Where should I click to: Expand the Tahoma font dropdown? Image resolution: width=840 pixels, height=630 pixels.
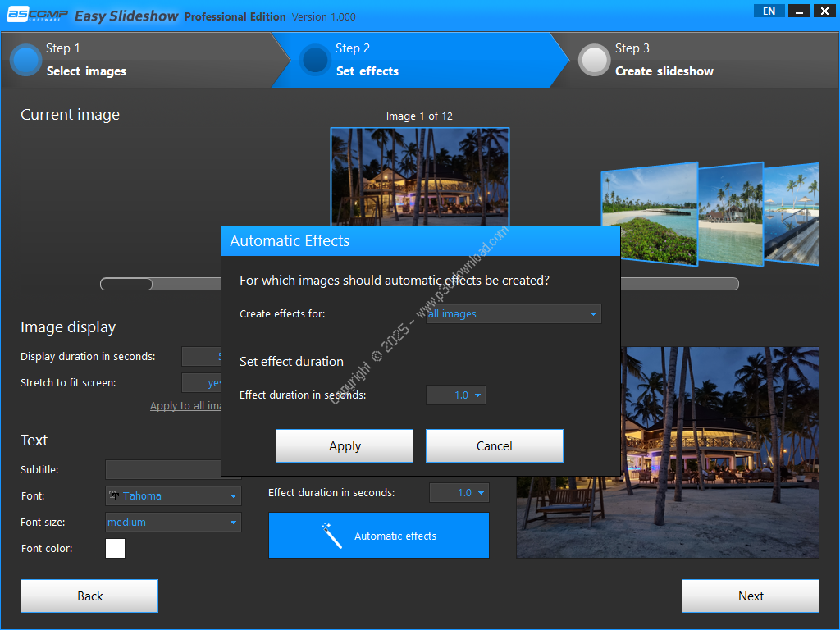pos(173,496)
